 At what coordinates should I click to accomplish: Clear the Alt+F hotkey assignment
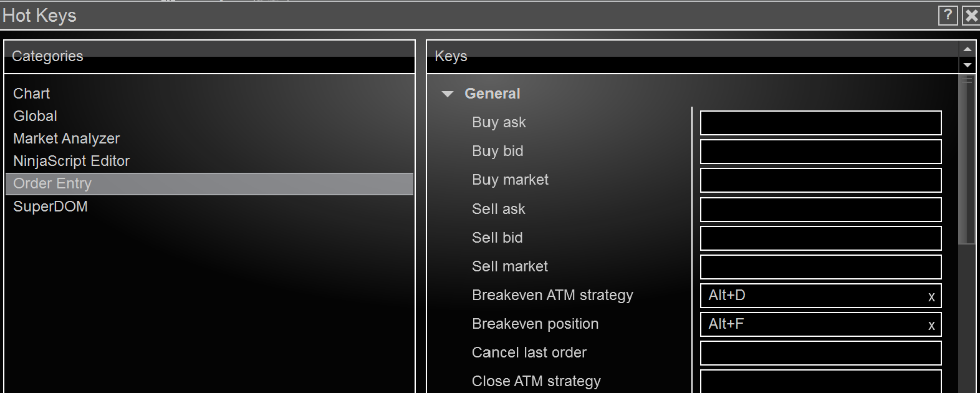click(x=931, y=326)
